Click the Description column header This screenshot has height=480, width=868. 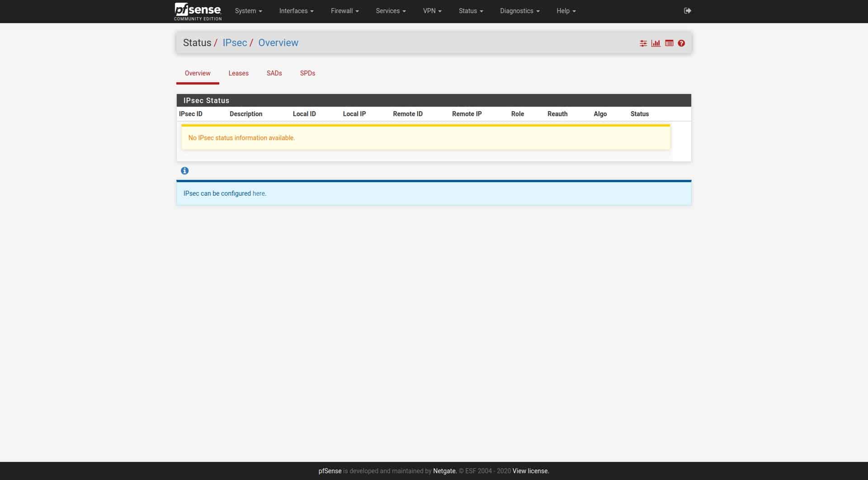tap(246, 114)
